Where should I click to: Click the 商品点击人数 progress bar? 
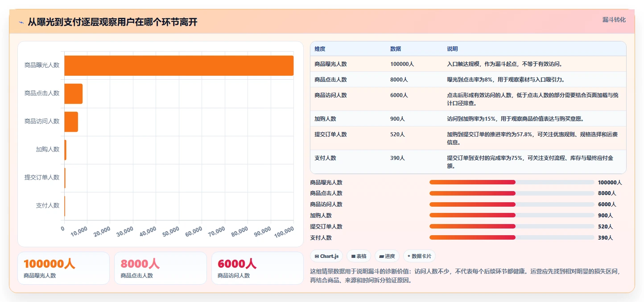pos(512,193)
